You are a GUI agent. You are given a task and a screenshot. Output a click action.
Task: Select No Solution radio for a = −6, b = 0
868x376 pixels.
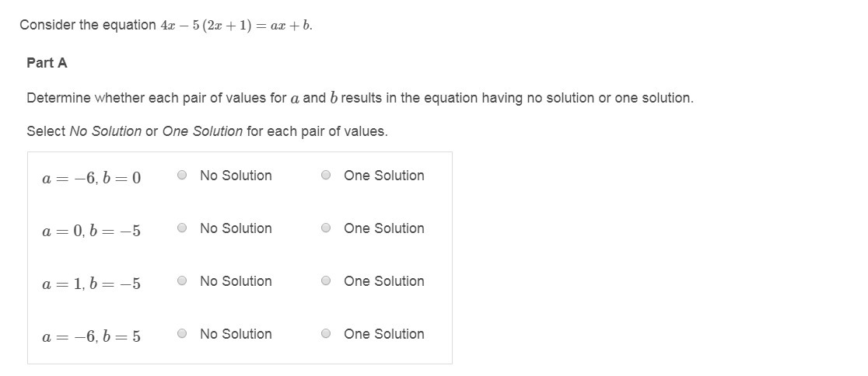(x=182, y=176)
